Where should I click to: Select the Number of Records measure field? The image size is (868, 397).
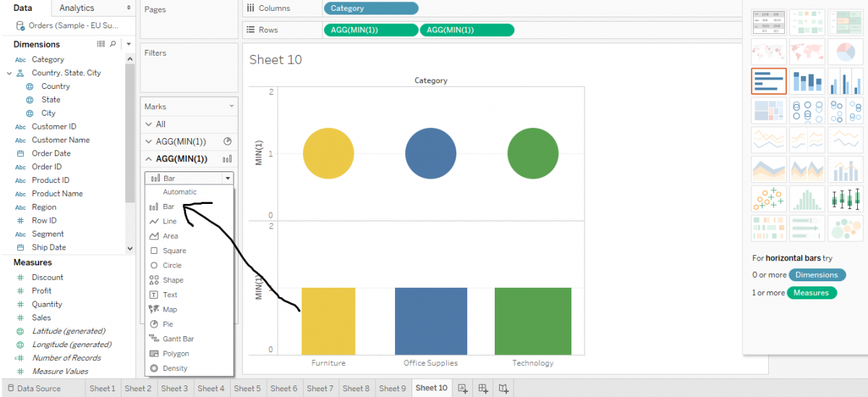[x=67, y=358]
